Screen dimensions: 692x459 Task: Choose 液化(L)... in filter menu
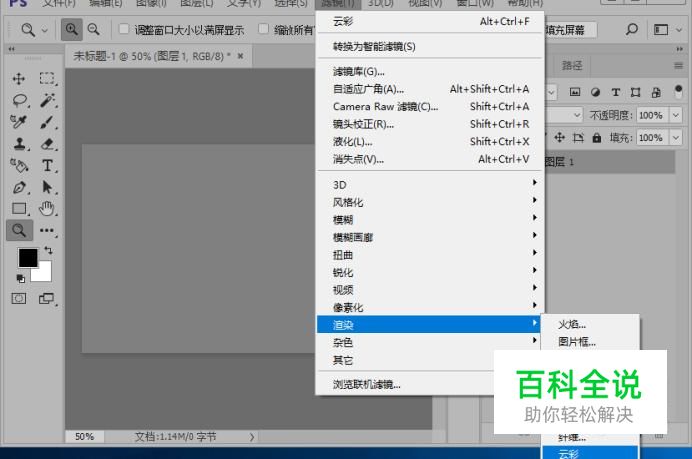pyautogui.click(x=431, y=142)
